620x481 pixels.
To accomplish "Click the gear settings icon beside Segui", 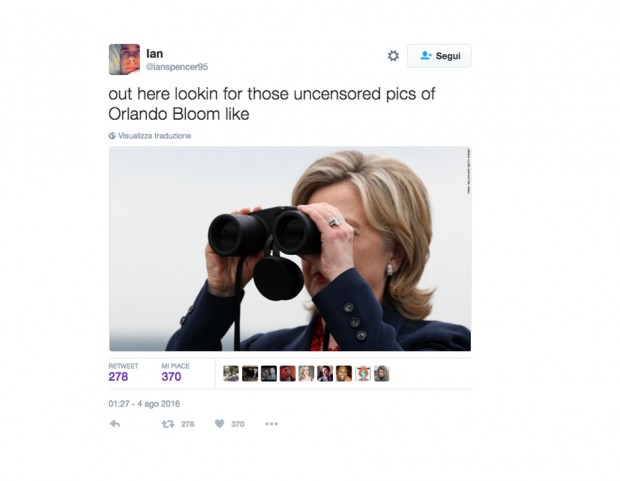I will coord(393,56).
